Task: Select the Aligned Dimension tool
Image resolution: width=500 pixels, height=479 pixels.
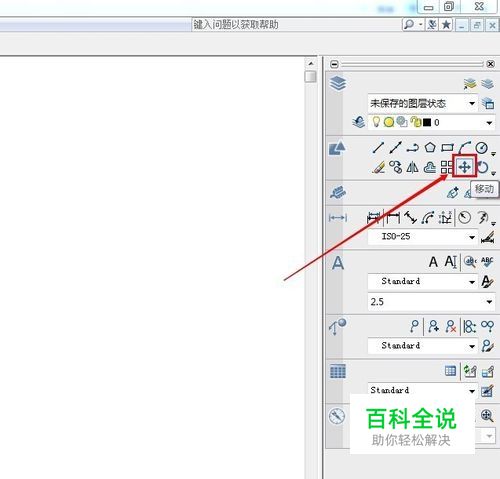Action: click(410, 218)
